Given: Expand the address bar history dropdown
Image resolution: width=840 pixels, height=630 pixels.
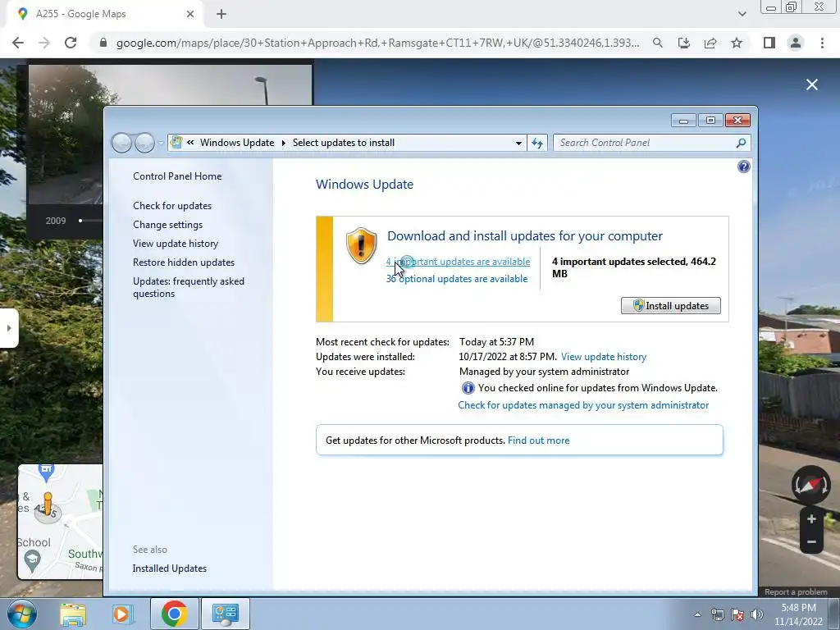Looking at the screenshot, I should tap(518, 143).
